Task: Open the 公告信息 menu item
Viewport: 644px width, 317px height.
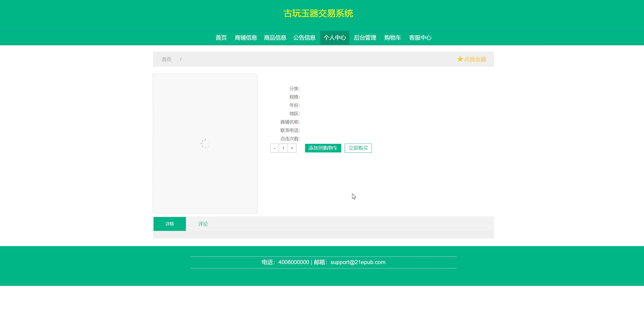Action: pos(304,38)
